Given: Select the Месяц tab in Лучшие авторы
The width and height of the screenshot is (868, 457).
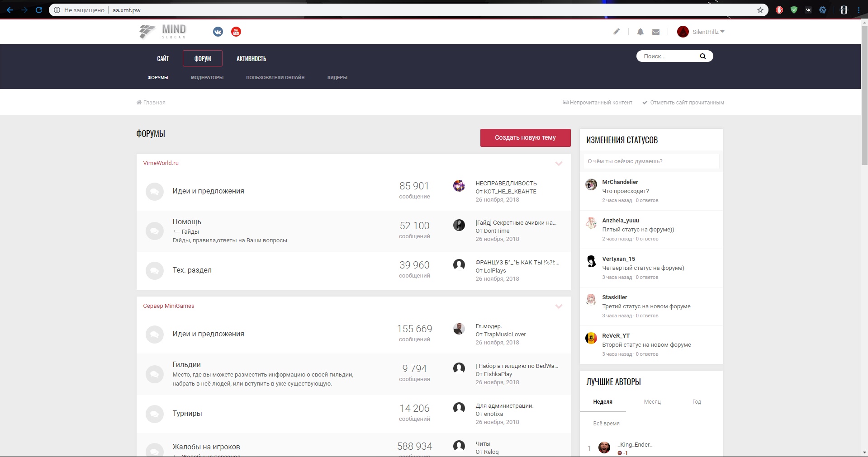Looking at the screenshot, I should tap(652, 402).
